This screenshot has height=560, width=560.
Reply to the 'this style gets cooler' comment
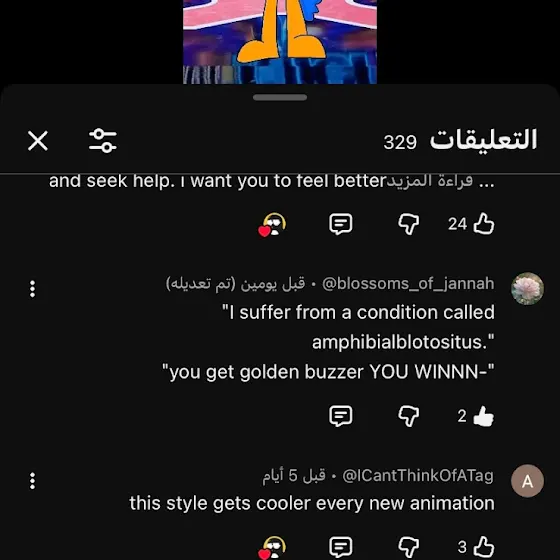point(341,547)
